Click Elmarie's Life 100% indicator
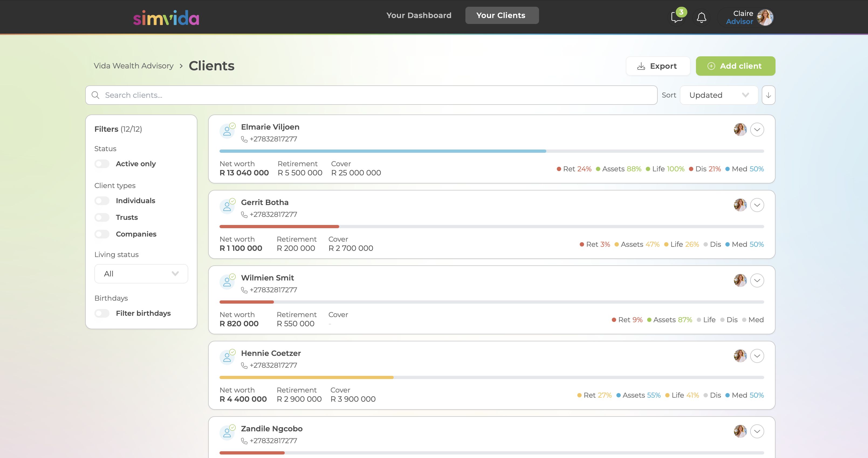Viewport: 868px width, 458px height. coord(665,169)
